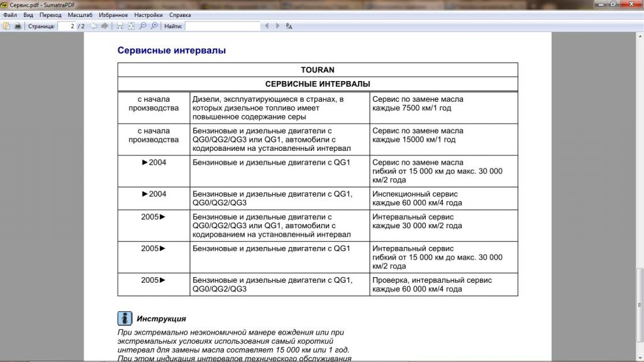The height and width of the screenshot is (362, 644).
Task: Find previous match arrow in toolbar
Action: 267,26
